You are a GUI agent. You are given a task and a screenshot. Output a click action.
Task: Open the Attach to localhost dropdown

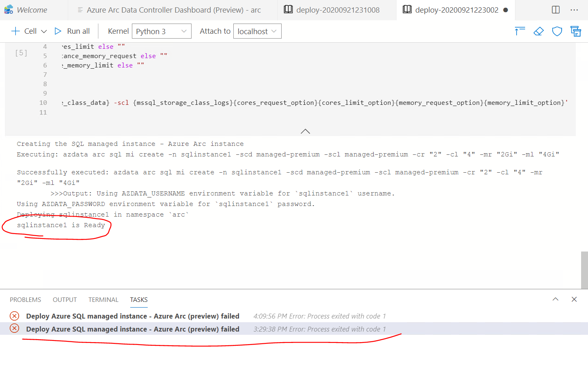257,31
